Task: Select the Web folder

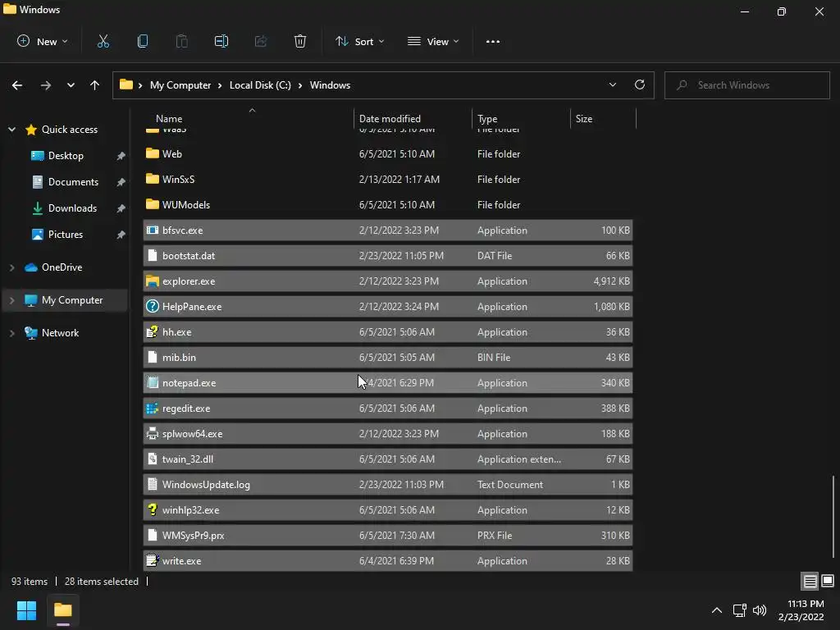Action: click(388, 153)
